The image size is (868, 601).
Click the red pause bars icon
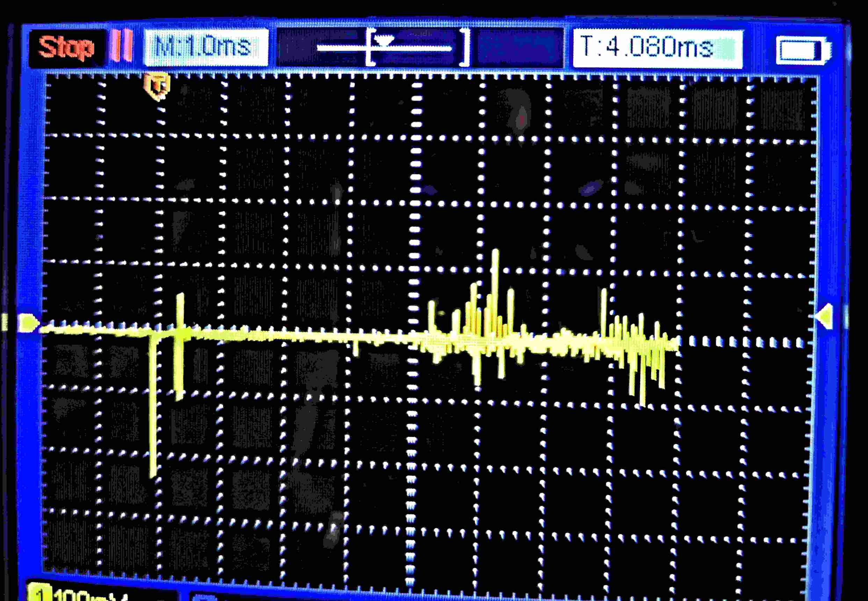click(x=122, y=46)
